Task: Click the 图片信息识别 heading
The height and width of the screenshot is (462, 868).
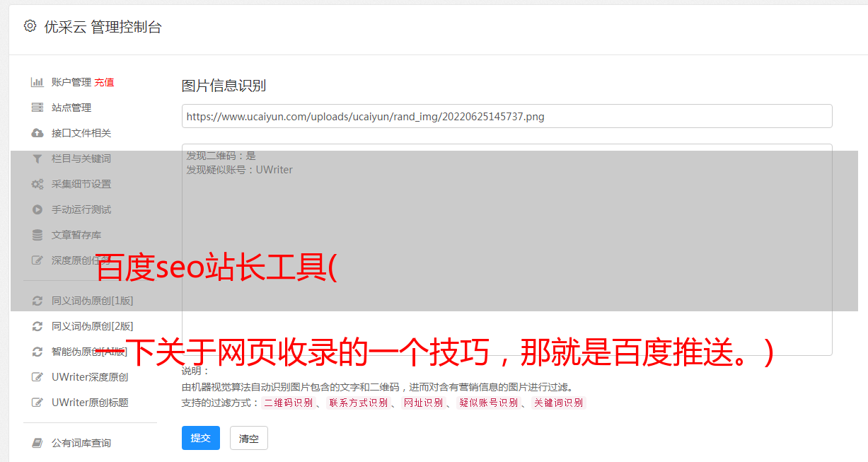Action: [224, 86]
